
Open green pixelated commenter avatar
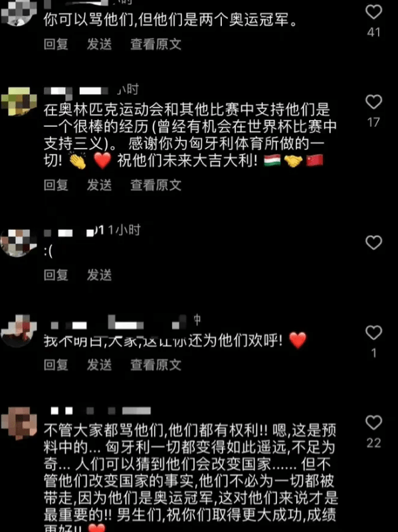[19, 101]
